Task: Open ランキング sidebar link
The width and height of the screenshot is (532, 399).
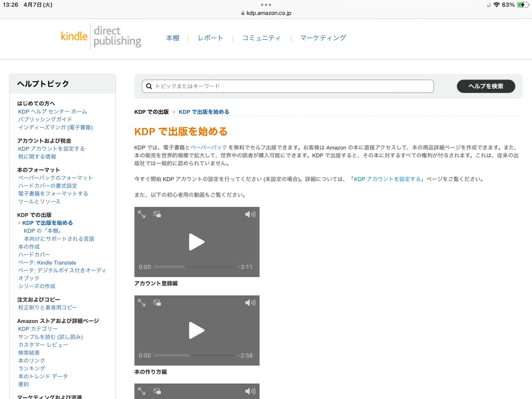Action: 31,368
